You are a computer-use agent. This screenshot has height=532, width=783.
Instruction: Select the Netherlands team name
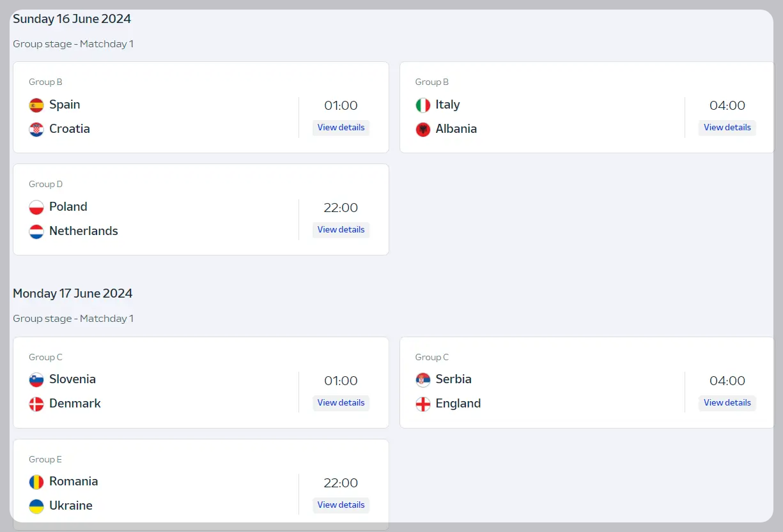point(84,231)
